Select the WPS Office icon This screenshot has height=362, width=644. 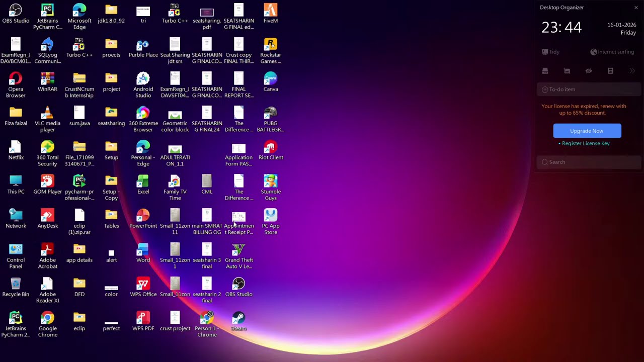(x=143, y=287)
